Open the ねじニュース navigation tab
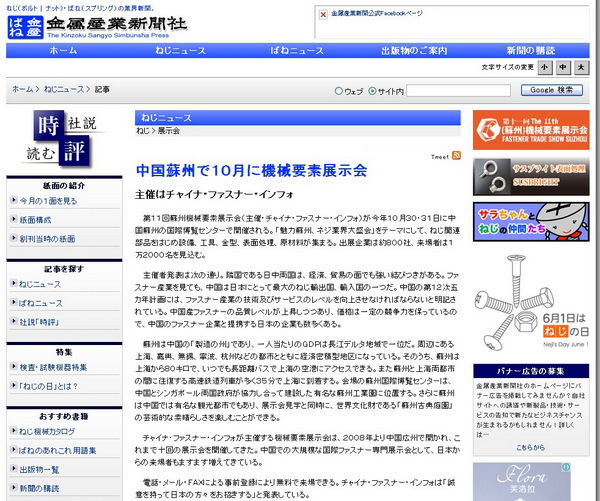The width and height of the screenshot is (600, 501). click(x=181, y=50)
